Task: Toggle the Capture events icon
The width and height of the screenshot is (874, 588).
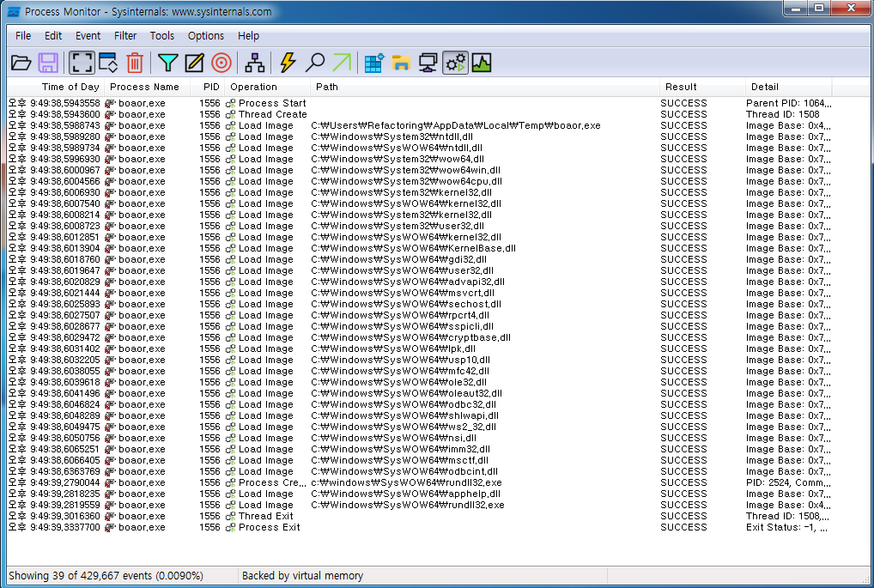Action: click(82, 63)
